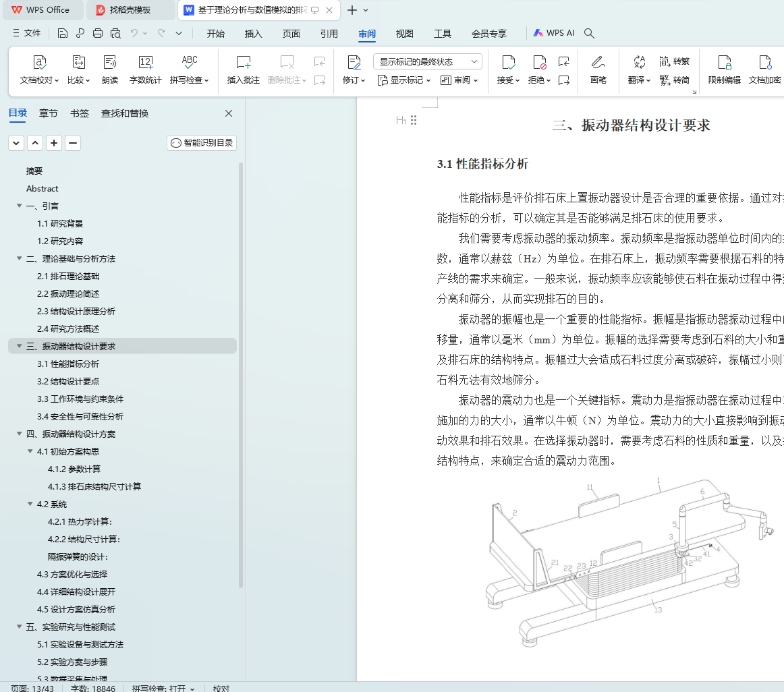Open 文档加密 document encryption
Image resolution: width=784 pixels, height=692 pixels.
(x=764, y=69)
